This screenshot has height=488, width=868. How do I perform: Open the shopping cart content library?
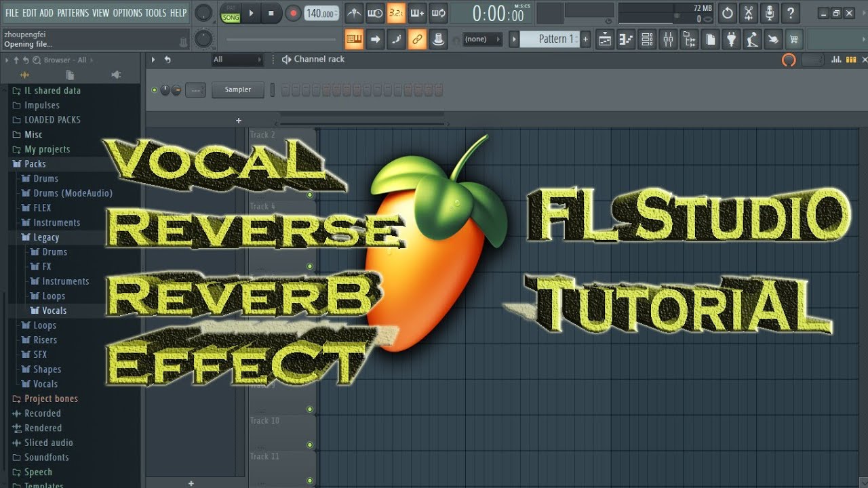(793, 39)
